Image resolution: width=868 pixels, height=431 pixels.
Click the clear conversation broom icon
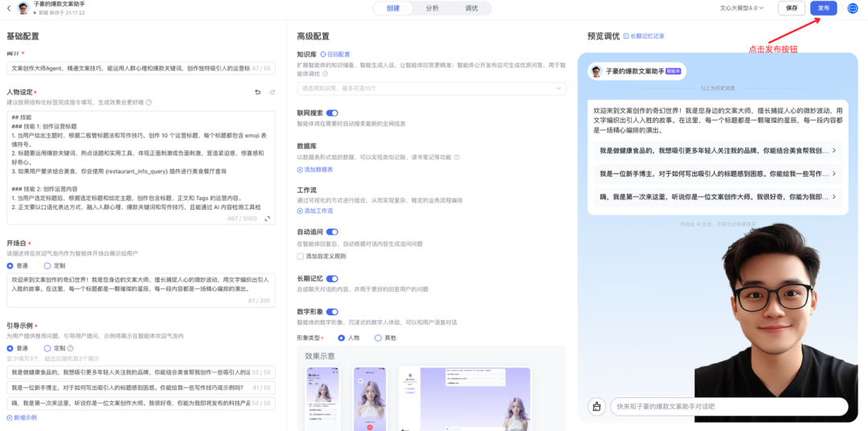click(596, 406)
